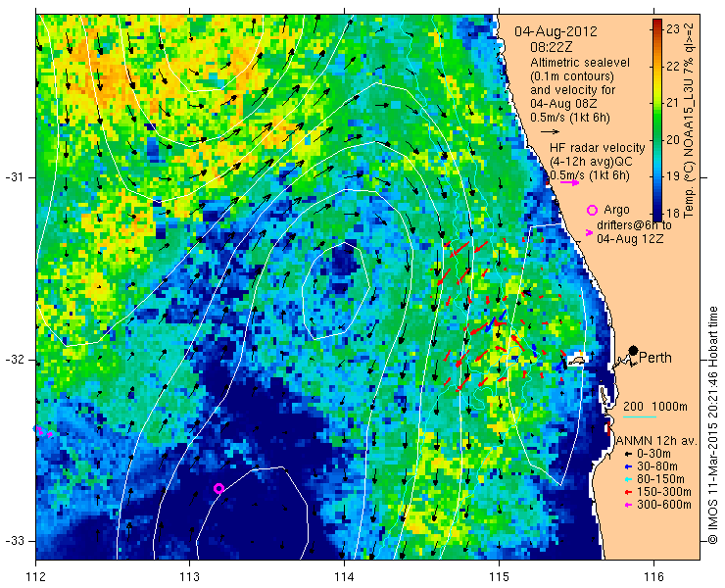Click the Temp. NOAA15_L3U vertical axis title

tap(689, 120)
